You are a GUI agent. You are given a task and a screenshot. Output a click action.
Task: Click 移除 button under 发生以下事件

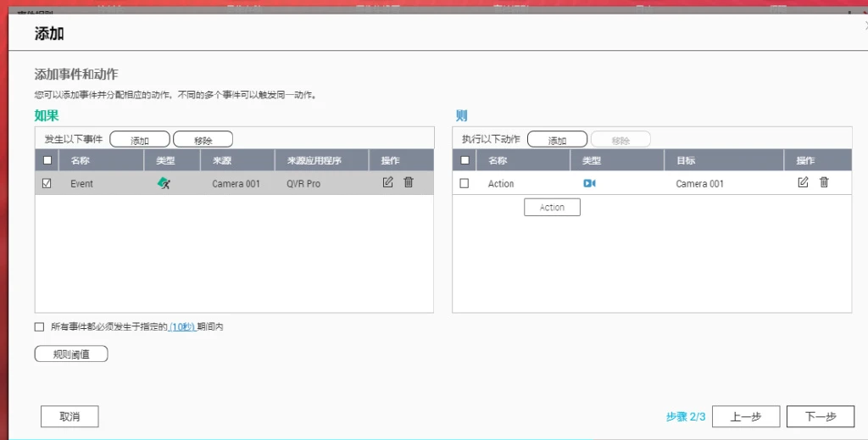click(203, 140)
